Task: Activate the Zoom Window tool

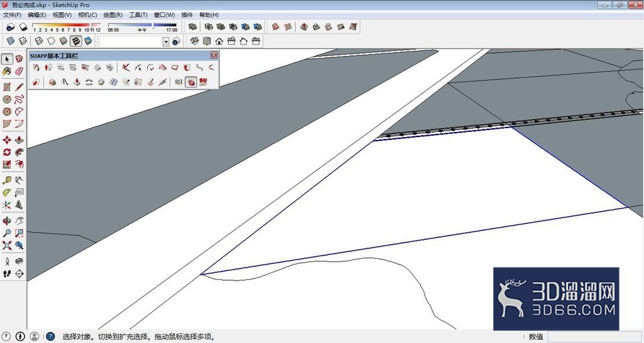Action: pyautogui.click(x=19, y=233)
